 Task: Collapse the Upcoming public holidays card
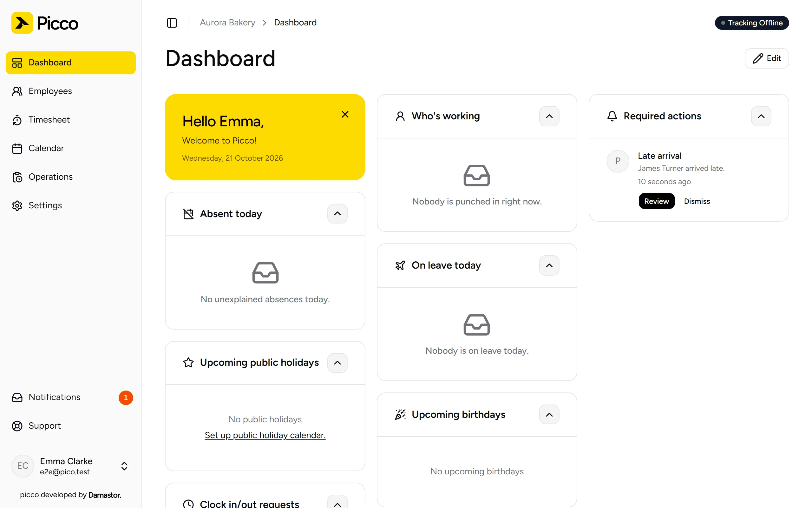pyautogui.click(x=337, y=363)
